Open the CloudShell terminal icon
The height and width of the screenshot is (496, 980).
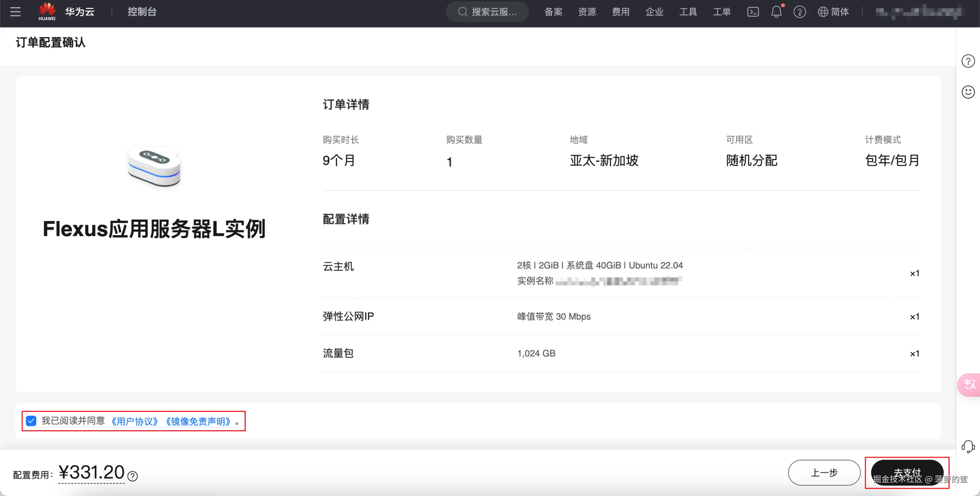coord(753,11)
